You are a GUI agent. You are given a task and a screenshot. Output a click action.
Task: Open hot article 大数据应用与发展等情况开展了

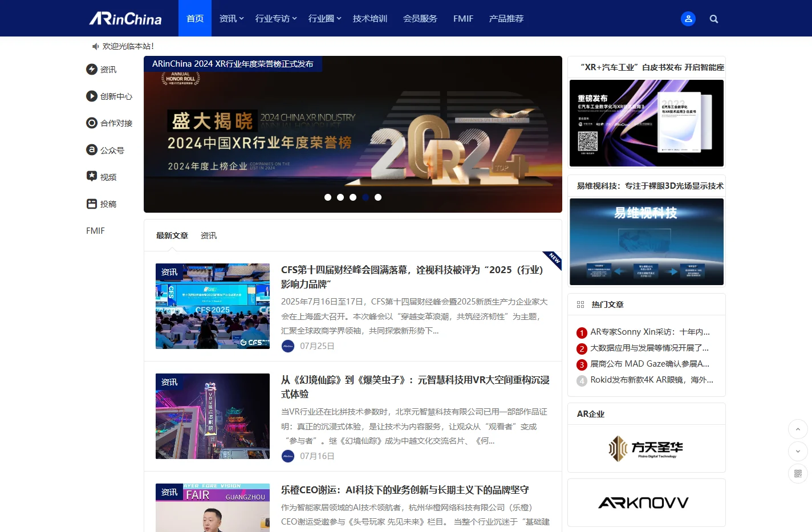649,348
